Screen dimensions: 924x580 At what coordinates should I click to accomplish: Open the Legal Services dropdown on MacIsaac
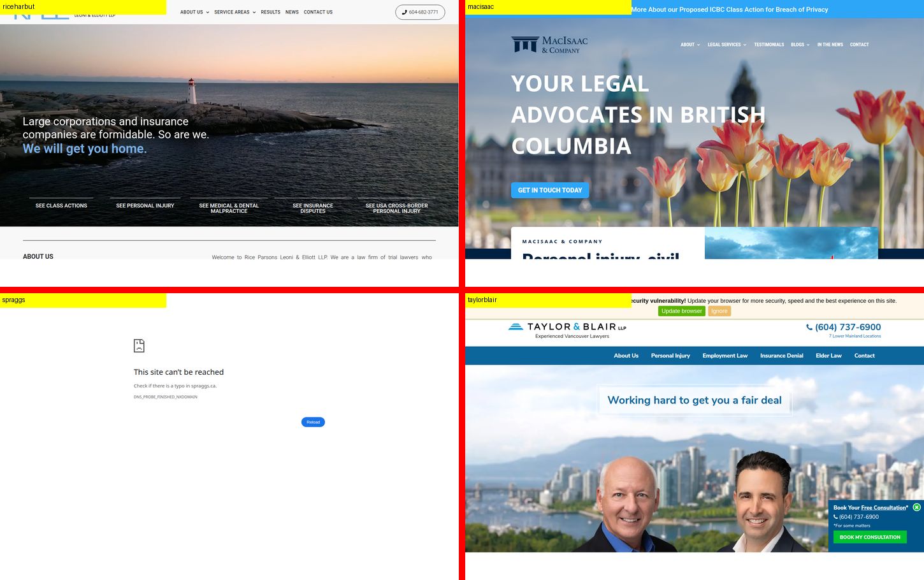pyautogui.click(x=726, y=45)
